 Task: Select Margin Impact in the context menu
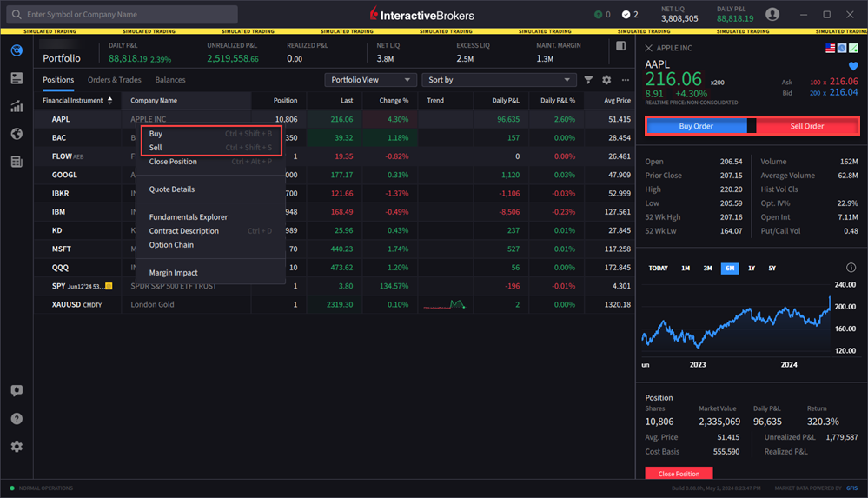coord(210,273)
